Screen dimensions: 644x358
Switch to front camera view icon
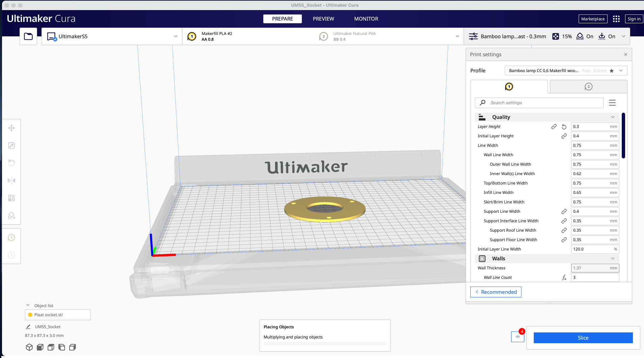coord(40,347)
